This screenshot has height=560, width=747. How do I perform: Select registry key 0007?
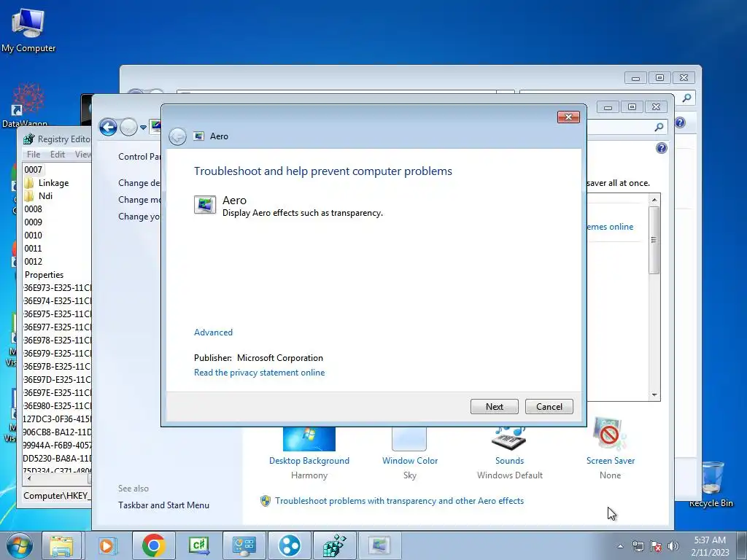tap(33, 169)
